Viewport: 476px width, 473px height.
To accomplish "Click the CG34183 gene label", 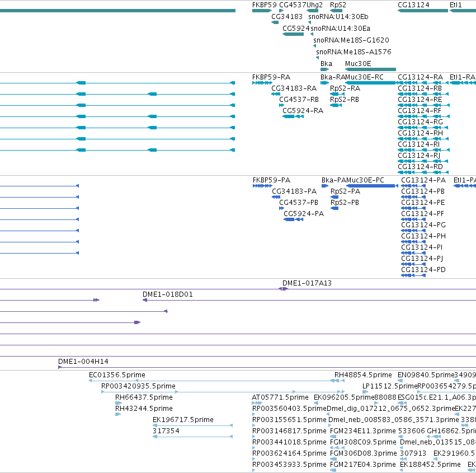I will [287, 16].
